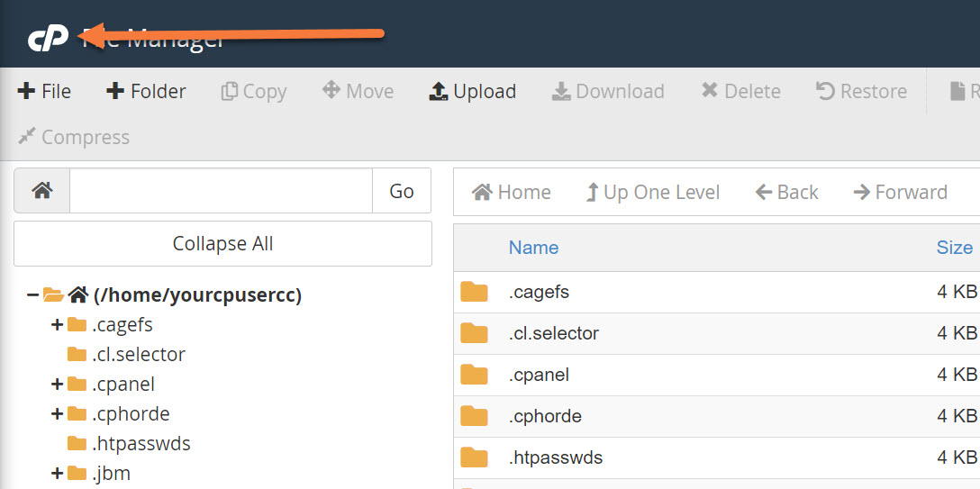The image size is (980, 489).
Task: Click the Move toolbar button
Action: (358, 92)
